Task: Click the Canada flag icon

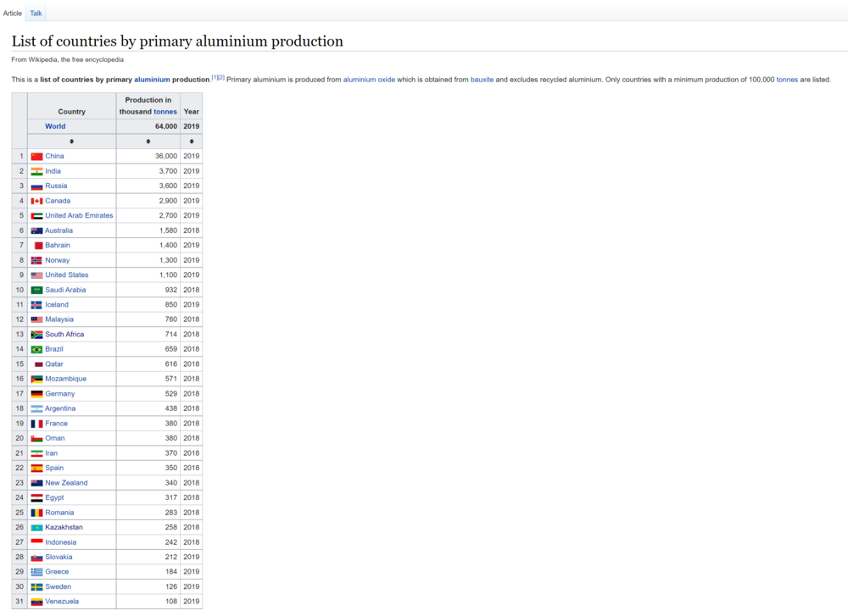Action: (x=37, y=200)
